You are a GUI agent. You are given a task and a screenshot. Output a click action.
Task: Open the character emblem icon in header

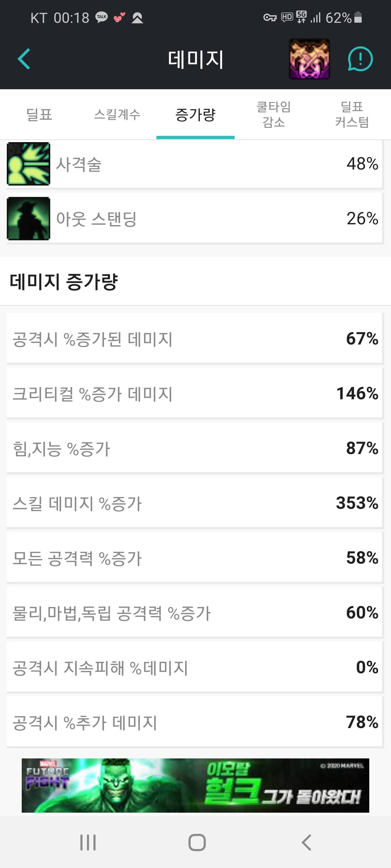[x=309, y=59]
